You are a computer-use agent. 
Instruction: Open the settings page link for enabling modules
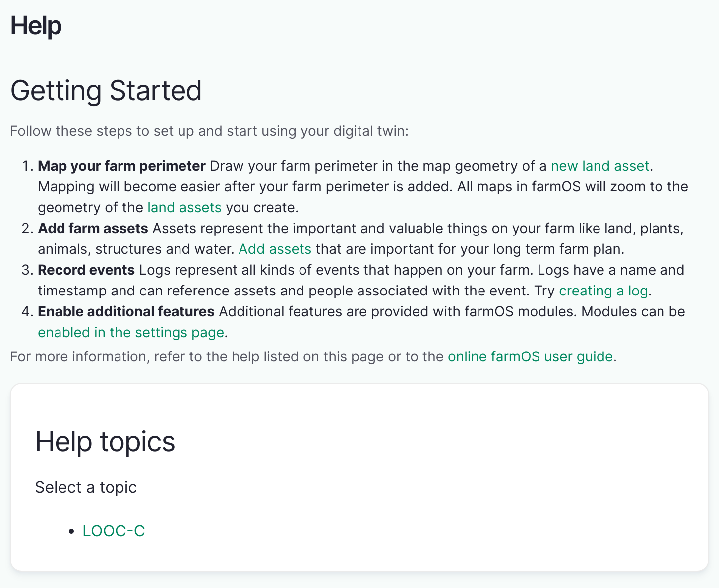pos(131,332)
